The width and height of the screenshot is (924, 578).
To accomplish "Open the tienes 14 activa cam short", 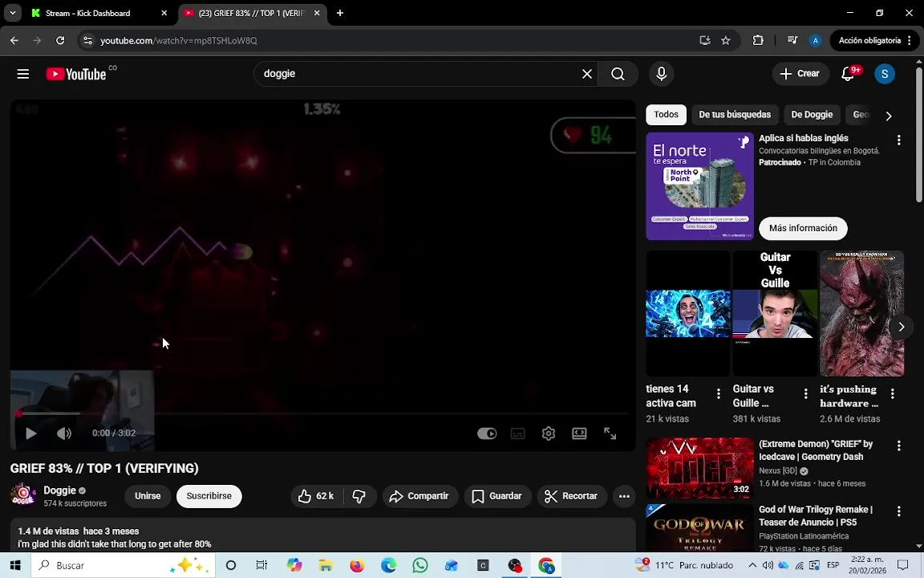I will tap(687, 313).
